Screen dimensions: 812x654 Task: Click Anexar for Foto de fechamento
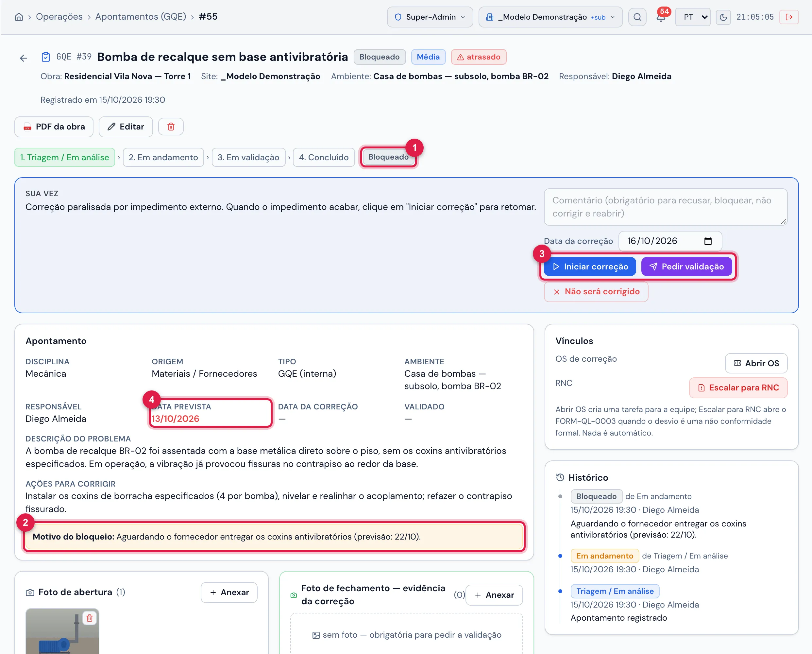(494, 595)
